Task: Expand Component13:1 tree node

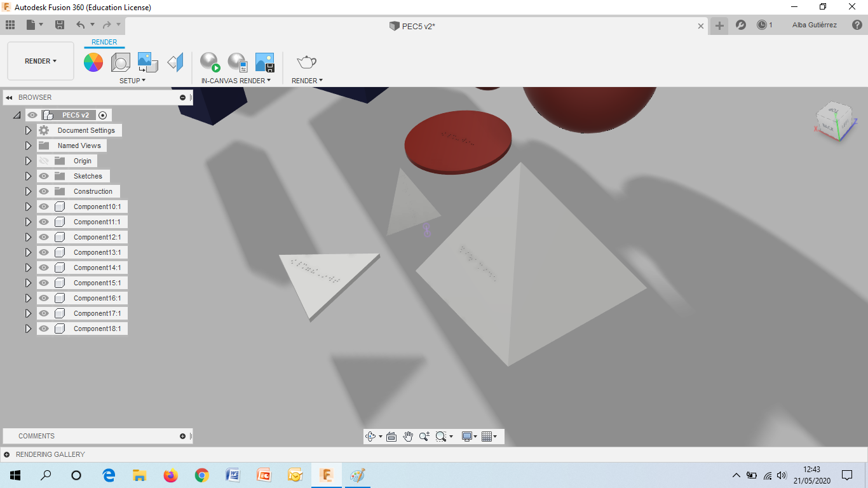Action: 28,252
